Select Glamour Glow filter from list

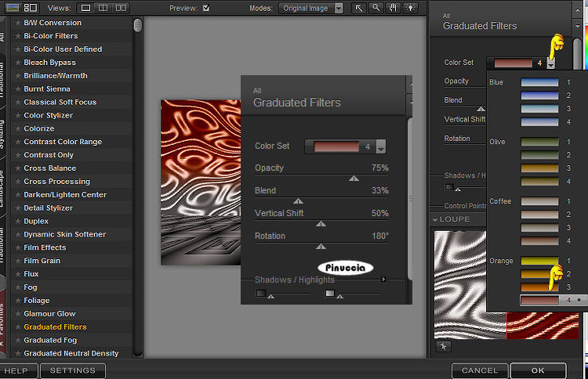[49, 314]
